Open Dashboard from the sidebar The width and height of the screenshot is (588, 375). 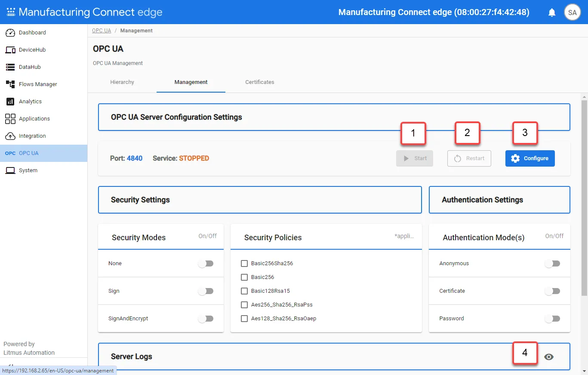[43, 33]
